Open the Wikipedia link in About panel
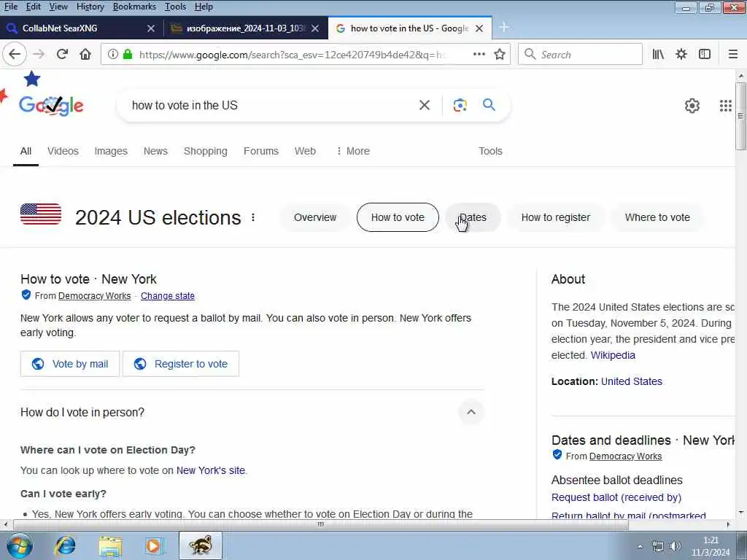The width and height of the screenshot is (747, 560). [x=613, y=355]
